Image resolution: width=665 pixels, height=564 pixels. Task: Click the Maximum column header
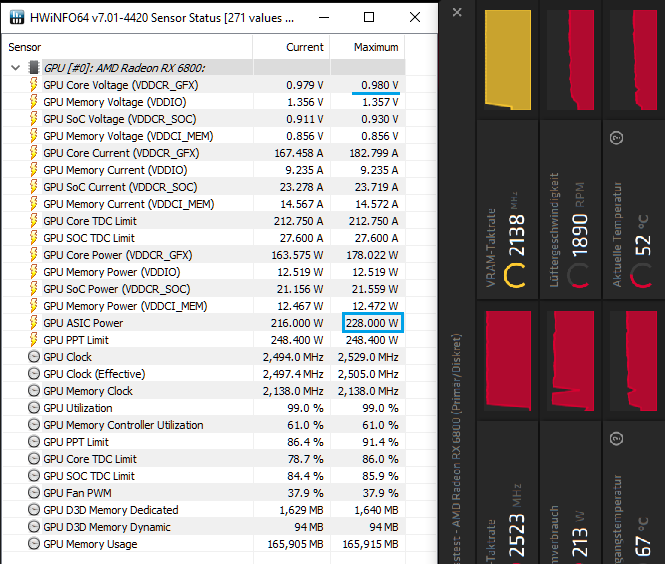(368, 47)
